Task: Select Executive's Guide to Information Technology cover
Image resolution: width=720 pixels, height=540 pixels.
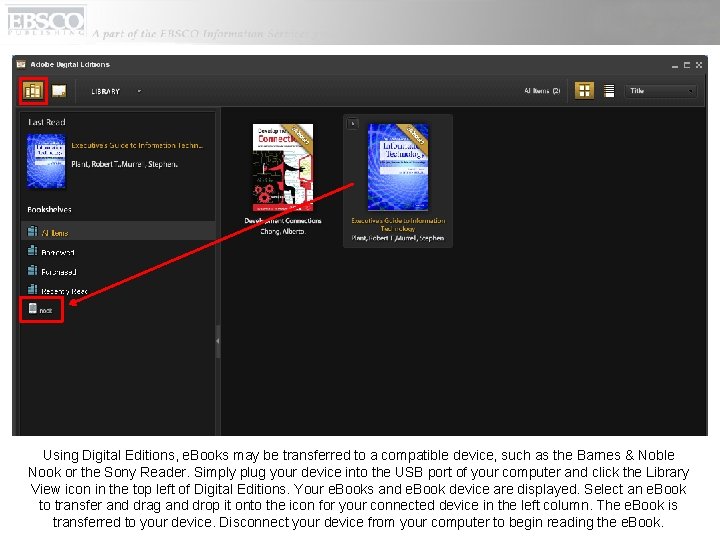Action: 398,167
